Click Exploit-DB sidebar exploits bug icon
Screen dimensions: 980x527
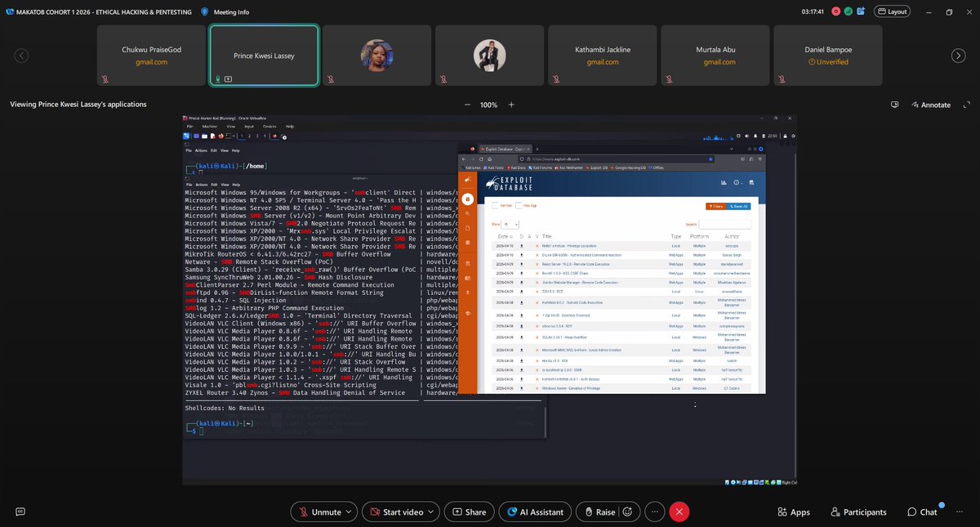click(x=467, y=199)
